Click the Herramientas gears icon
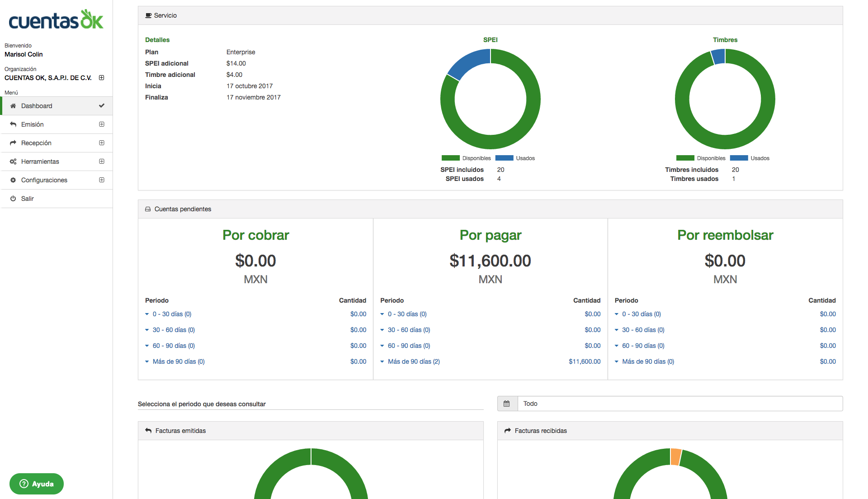 [13, 162]
